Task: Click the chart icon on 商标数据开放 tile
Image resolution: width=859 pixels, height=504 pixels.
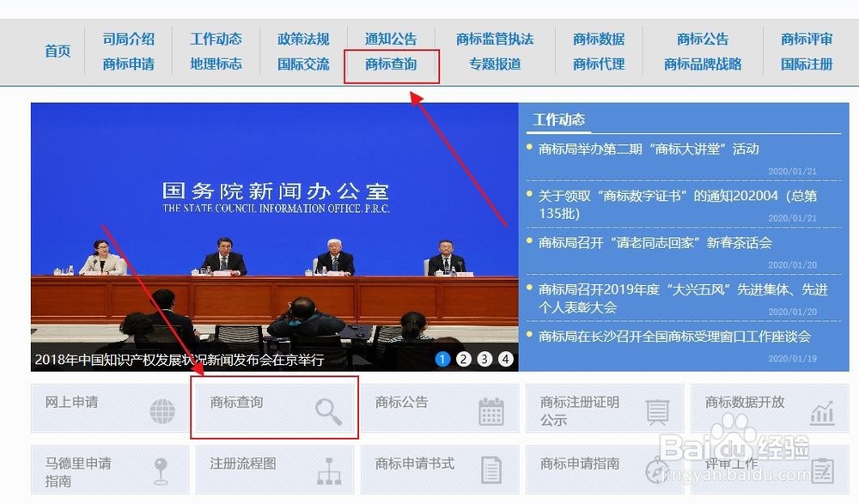Action: [x=822, y=413]
